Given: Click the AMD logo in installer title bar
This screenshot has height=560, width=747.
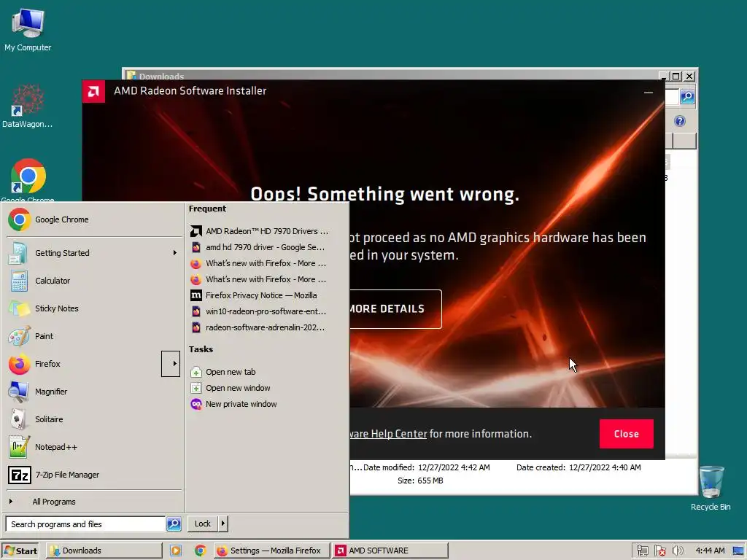Looking at the screenshot, I should [x=93, y=91].
